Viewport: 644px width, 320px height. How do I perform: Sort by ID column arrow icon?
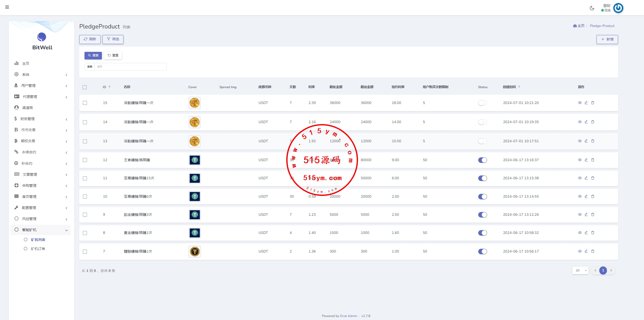pyautogui.click(x=109, y=87)
